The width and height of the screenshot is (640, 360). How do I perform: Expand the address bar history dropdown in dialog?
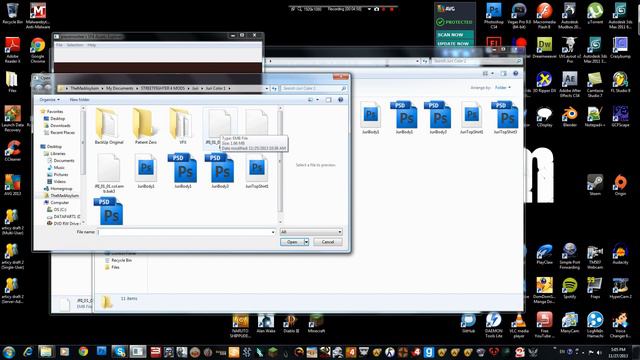pos(267,88)
